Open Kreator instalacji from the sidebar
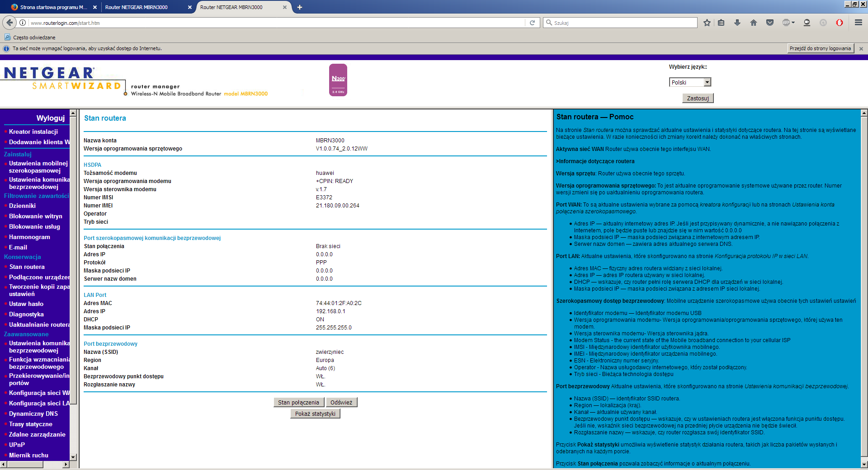Viewport: 868px width, 470px height. pyautogui.click(x=33, y=132)
